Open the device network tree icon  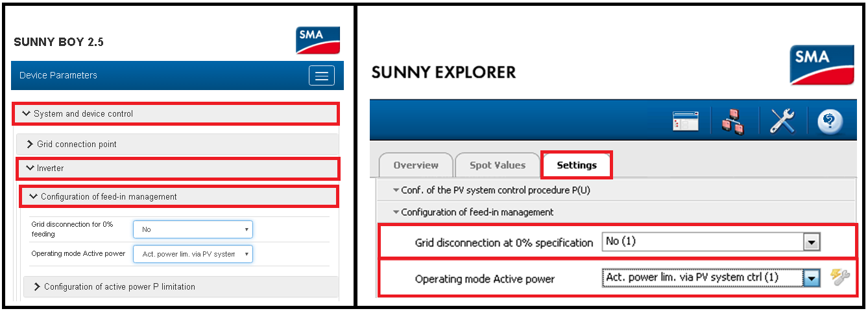tap(732, 121)
